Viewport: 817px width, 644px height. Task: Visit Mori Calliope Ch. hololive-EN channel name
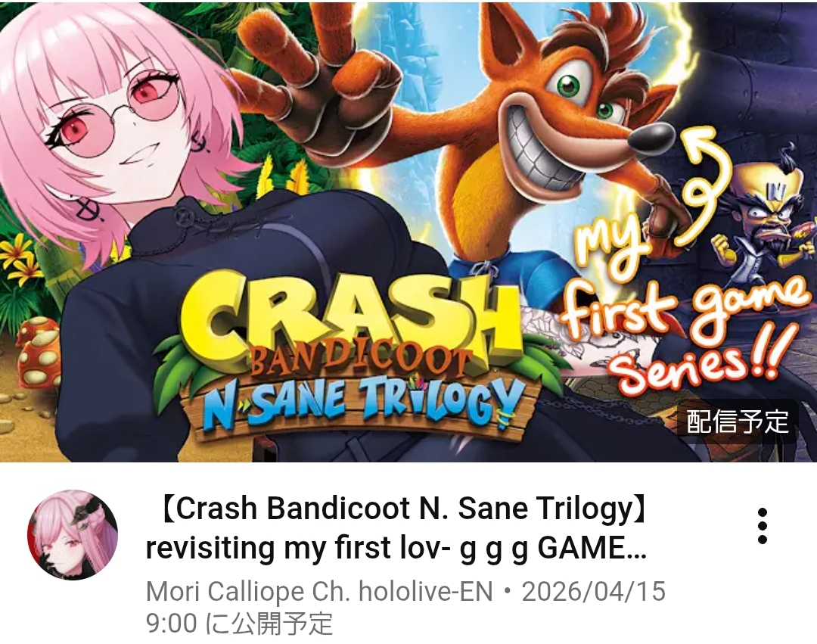pos(319,591)
